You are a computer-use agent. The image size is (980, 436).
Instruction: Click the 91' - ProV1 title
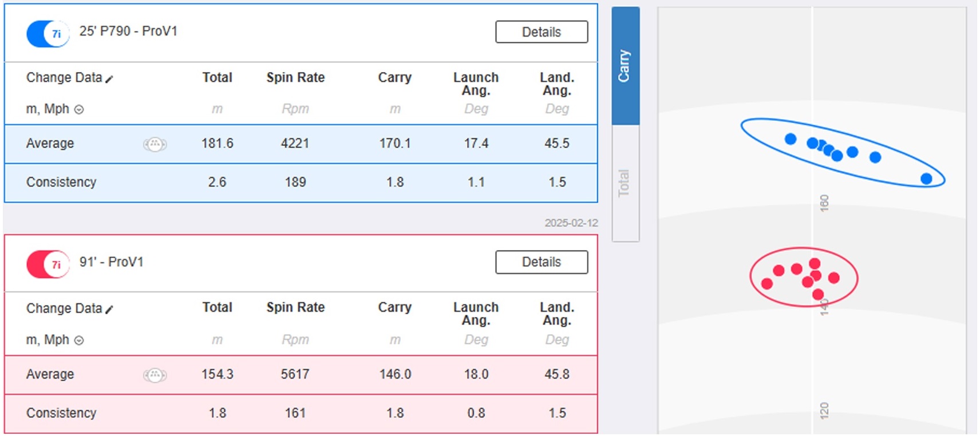(x=112, y=262)
